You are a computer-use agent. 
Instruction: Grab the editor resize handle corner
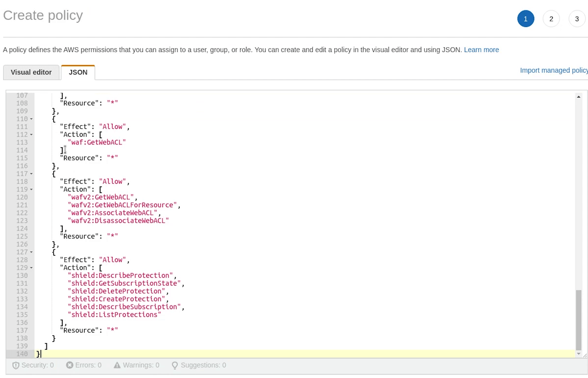[585, 355]
